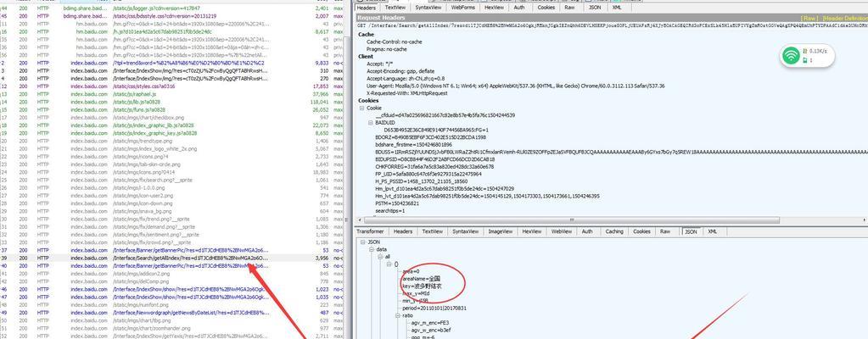Select the Pragma: no-cache header
This screenshot has width=868, height=339.
click(386, 49)
